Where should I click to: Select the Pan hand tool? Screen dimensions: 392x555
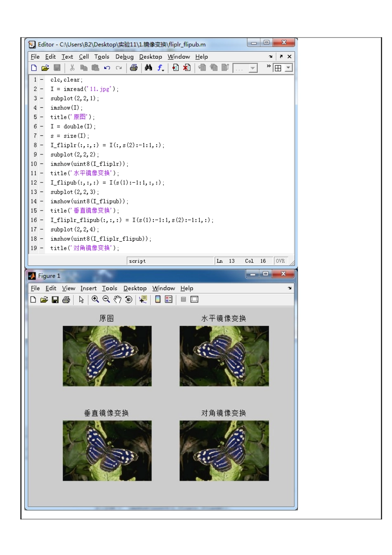[118, 300]
